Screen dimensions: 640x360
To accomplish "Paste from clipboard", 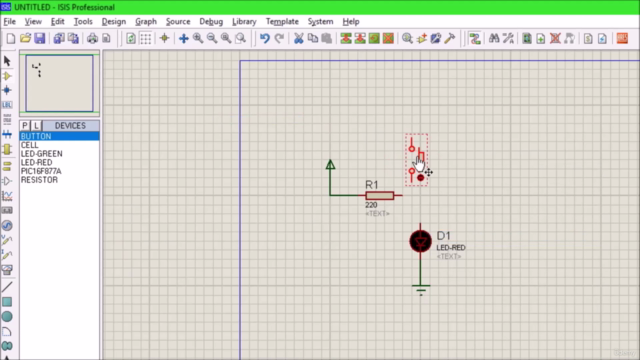I will tap(327, 38).
